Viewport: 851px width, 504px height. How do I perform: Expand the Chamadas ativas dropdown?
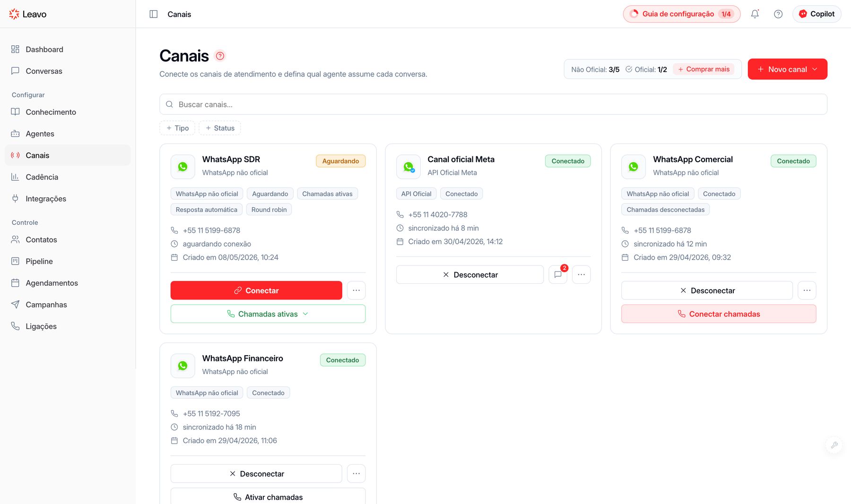click(268, 314)
